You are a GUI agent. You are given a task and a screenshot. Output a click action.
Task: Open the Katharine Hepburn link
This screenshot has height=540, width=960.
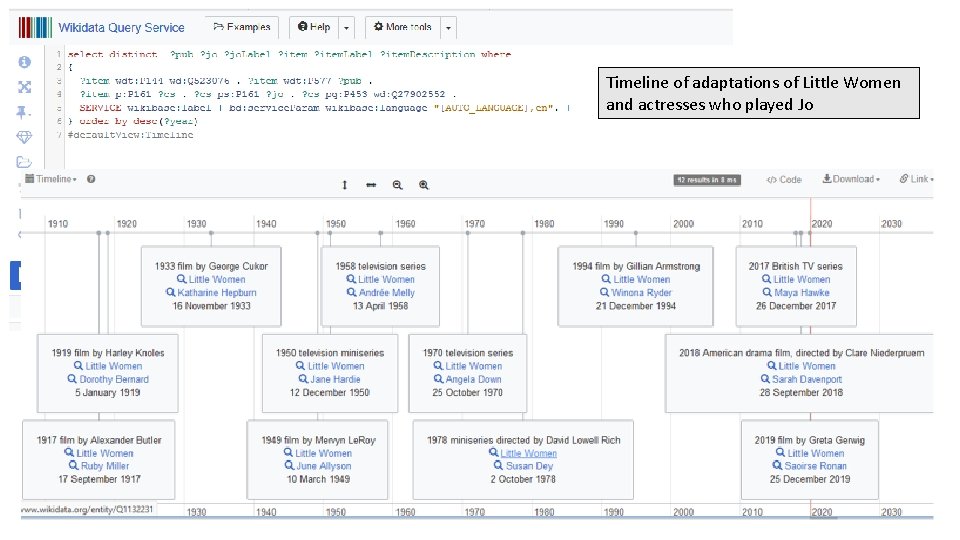[217, 293]
